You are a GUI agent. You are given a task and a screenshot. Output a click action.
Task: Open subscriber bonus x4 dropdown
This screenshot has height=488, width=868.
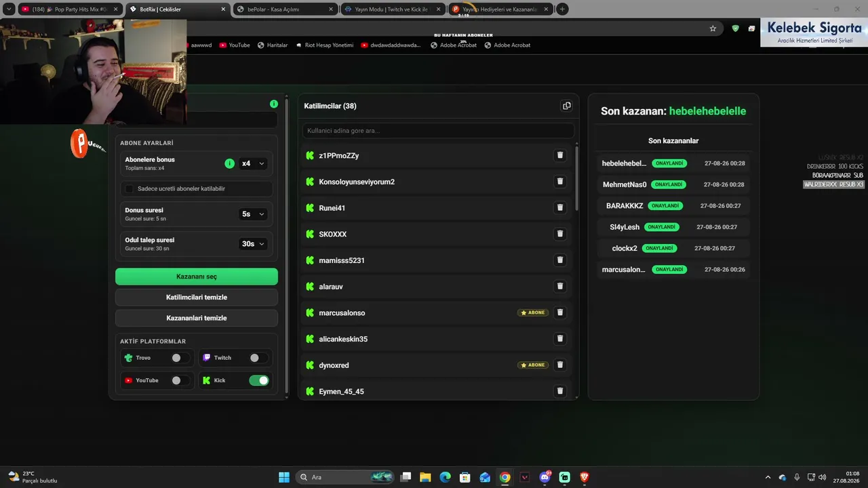(x=253, y=163)
